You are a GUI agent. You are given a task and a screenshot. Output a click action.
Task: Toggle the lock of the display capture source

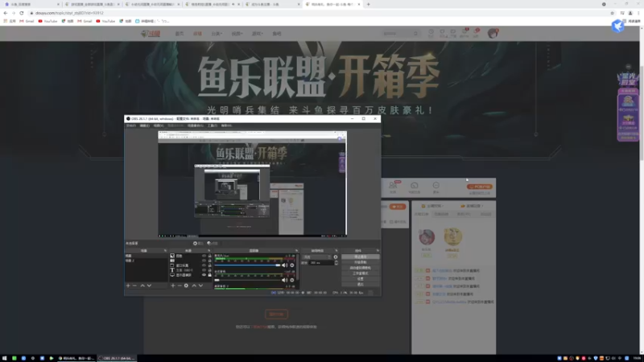click(209, 275)
